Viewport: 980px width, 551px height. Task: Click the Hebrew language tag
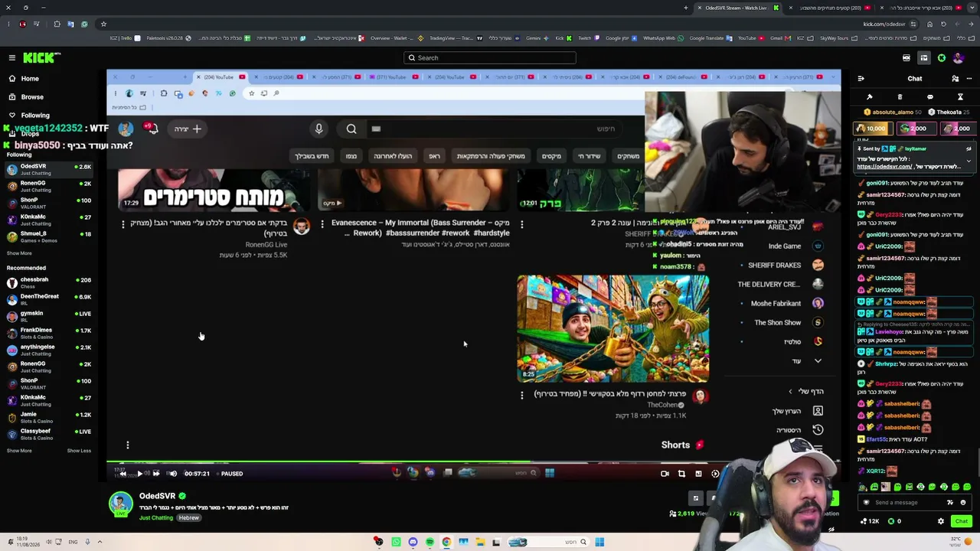pos(189,518)
